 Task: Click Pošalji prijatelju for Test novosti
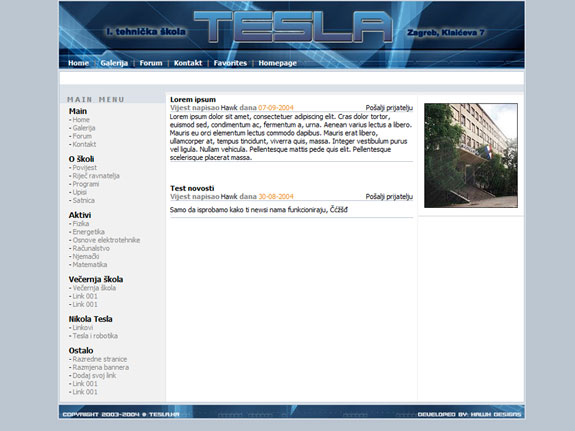pyautogui.click(x=389, y=197)
